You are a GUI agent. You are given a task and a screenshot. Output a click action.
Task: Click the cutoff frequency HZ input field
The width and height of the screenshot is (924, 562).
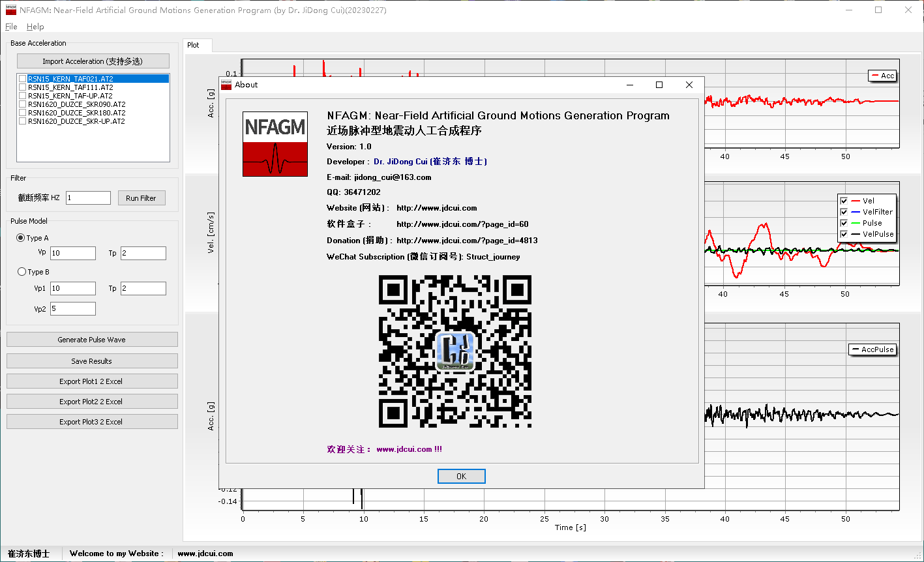pos(88,198)
